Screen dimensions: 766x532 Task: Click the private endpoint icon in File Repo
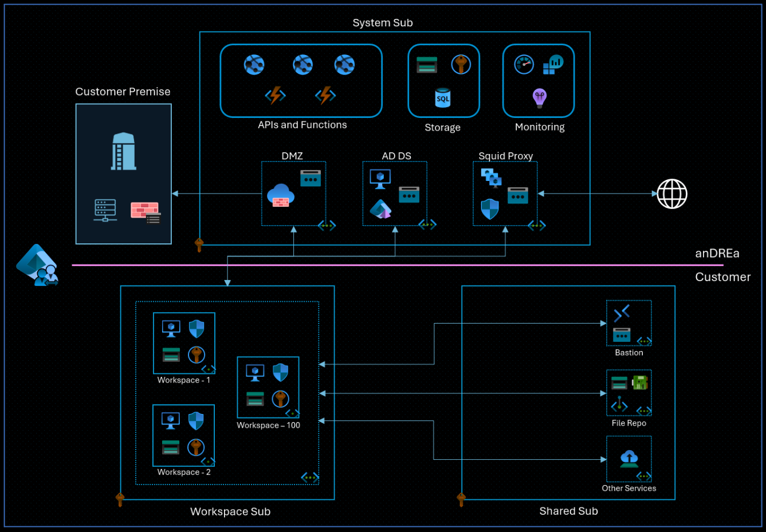619,404
